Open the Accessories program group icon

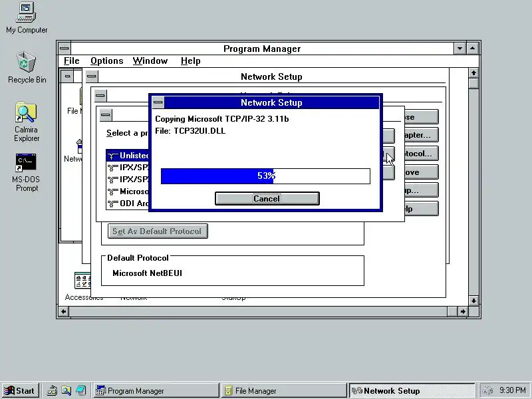point(82,286)
